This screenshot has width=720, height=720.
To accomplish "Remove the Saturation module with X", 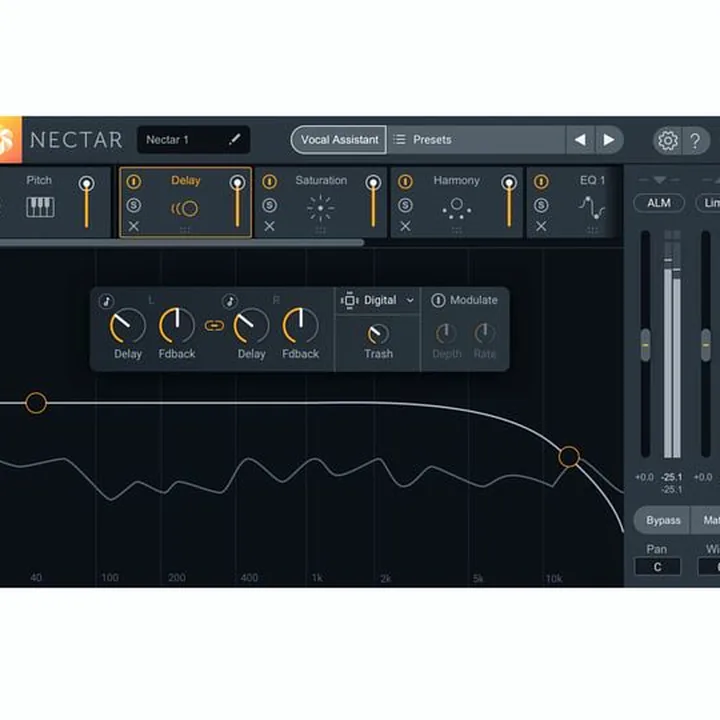I will click(x=270, y=226).
